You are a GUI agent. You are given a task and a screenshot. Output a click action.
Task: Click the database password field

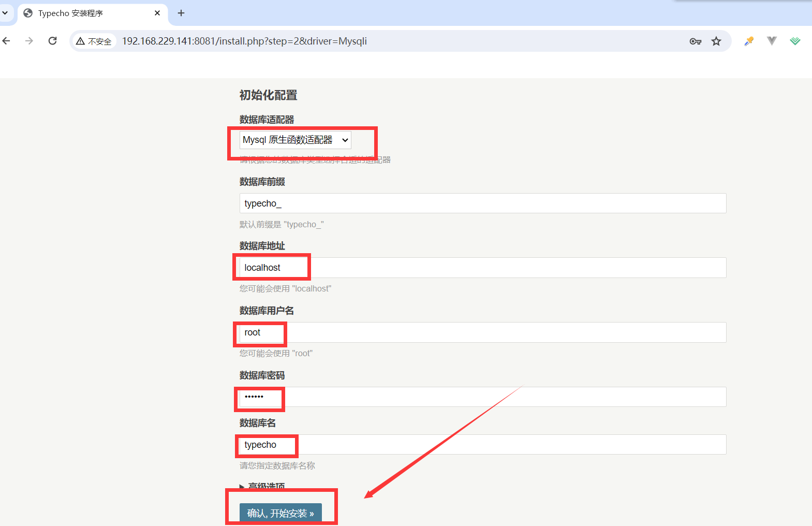pyautogui.click(x=483, y=397)
